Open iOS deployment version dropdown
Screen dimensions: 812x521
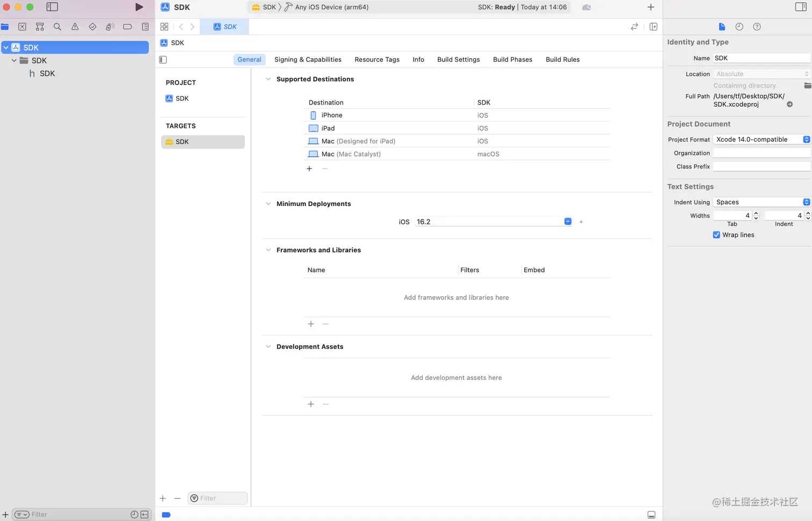point(568,221)
